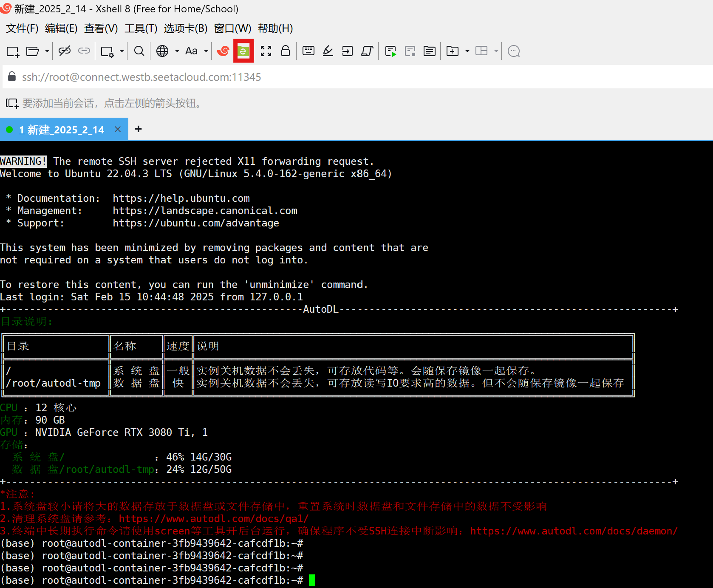Click the Disconnect session icon
The width and height of the screenshot is (713, 588).
point(65,51)
